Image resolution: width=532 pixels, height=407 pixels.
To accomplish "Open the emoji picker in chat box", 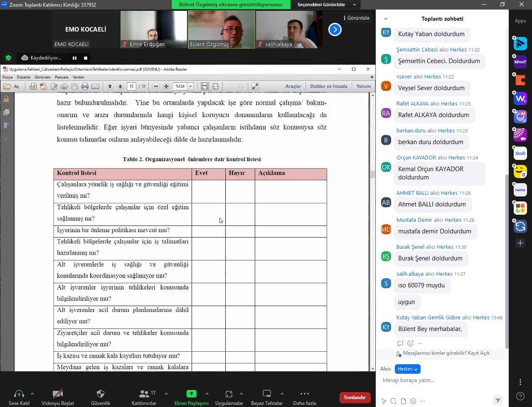I will click(x=412, y=401).
